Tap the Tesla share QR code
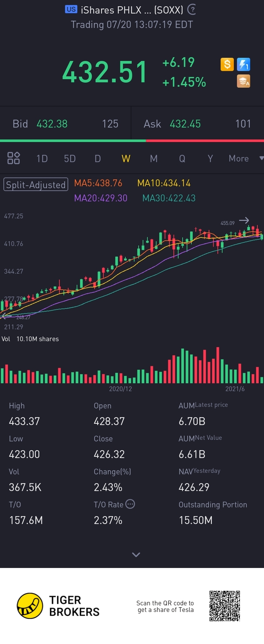This screenshot has height=644, width=264. pyautogui.click(x=225, y=606)
